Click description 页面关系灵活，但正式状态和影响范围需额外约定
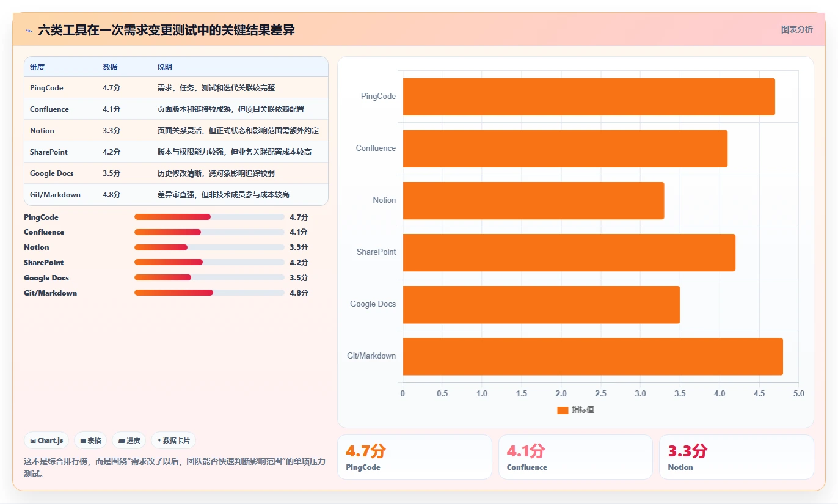Screen dimensions: 838x504 pyautogui.click(x=238, y=131)
